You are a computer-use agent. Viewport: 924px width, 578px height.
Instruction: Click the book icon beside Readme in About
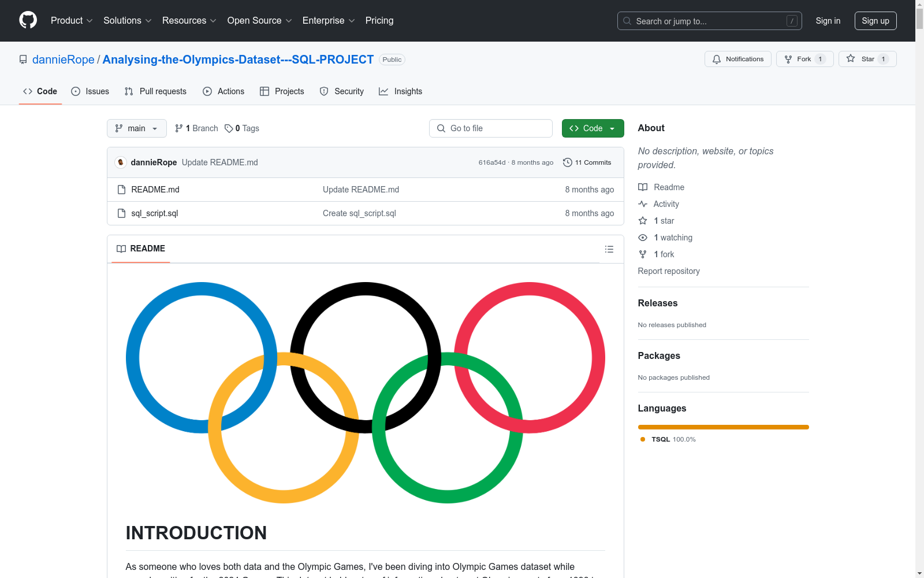pos(643,187)
